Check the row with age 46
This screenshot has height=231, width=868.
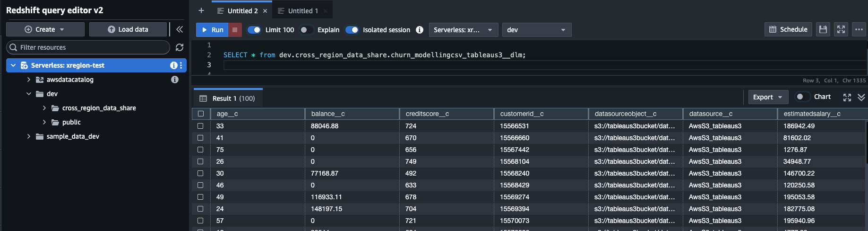(x=200, y=185)
